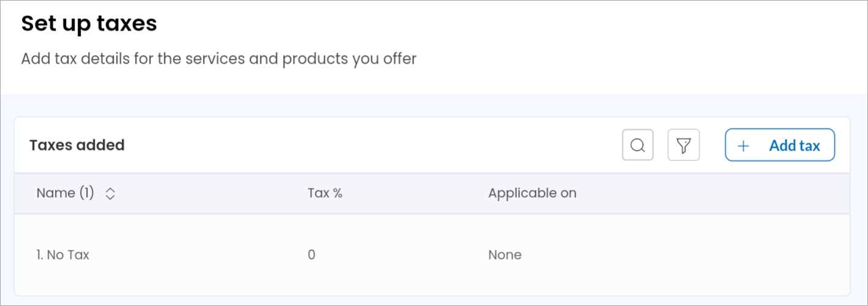Select the Applicable on column header

pos(532,193)
